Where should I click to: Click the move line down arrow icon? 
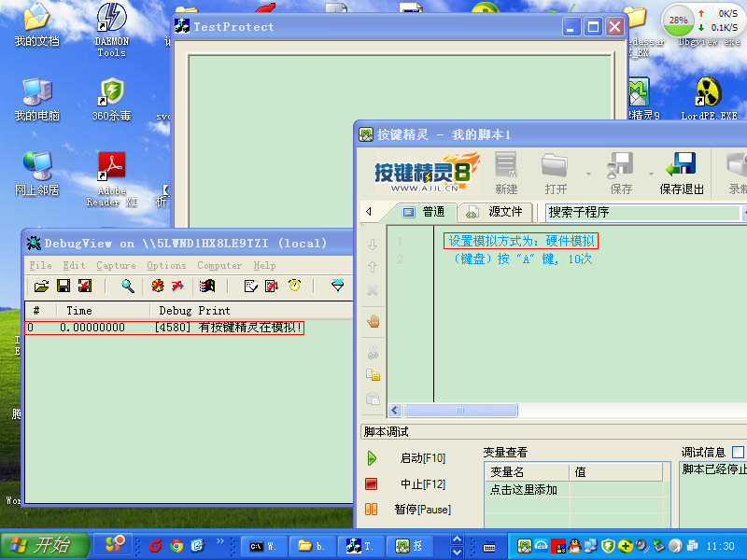click(x=373, y=245)
